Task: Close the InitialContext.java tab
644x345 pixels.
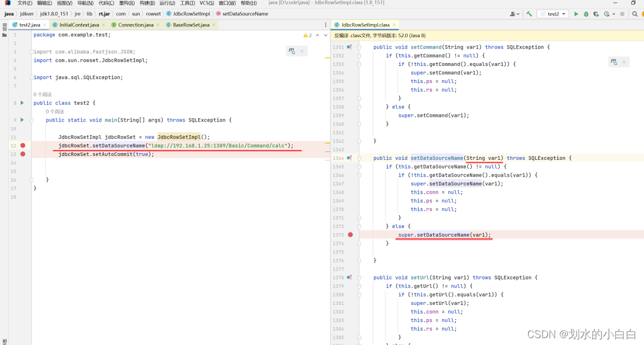Action: coord(104,25)
